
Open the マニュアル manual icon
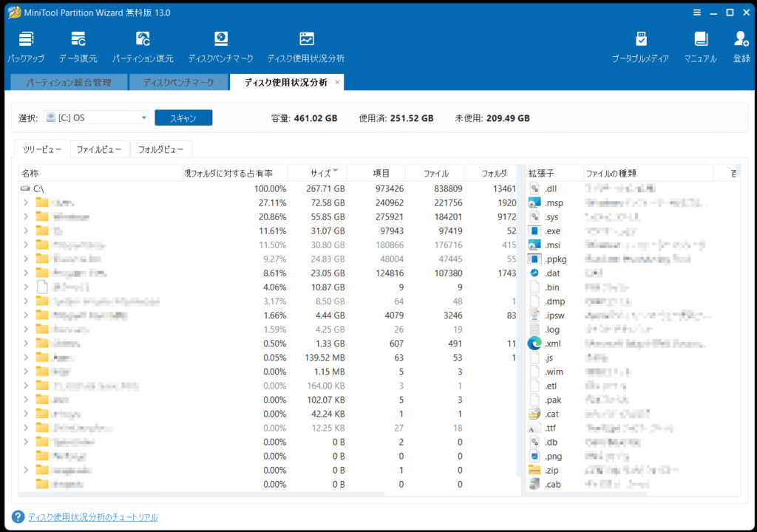tap(699, 46)
